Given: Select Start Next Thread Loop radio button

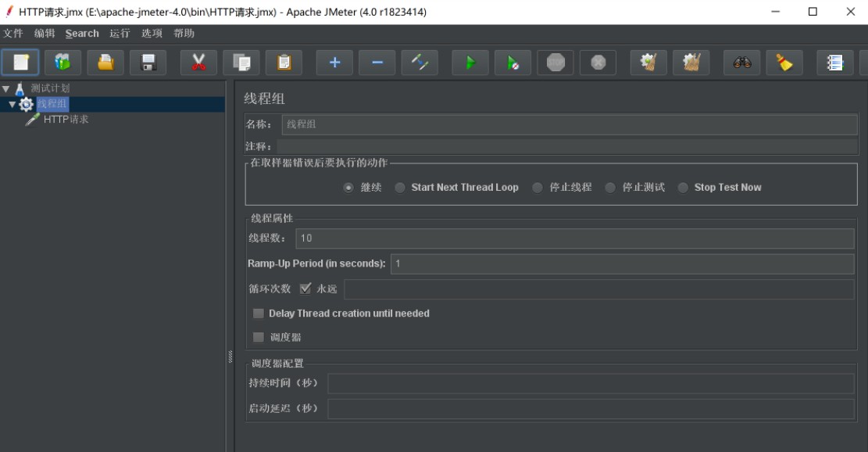Looking at the screenshot, I should [x=400, y=188].
